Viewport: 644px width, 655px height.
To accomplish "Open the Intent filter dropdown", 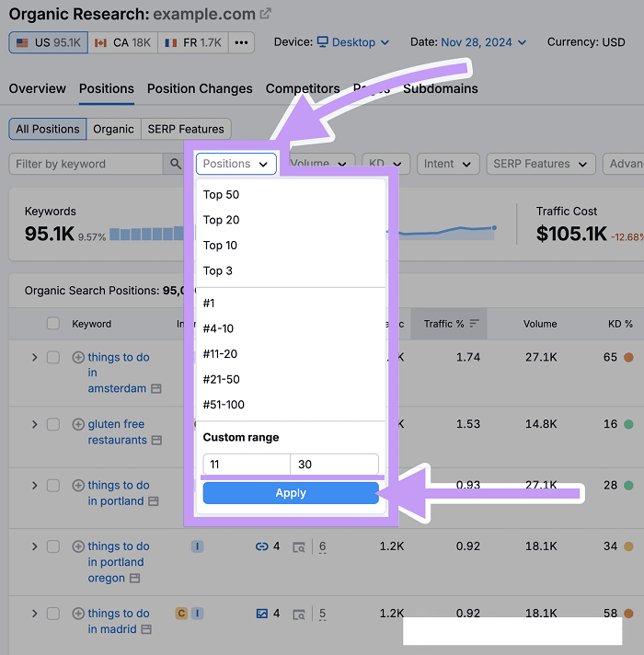I will [448, 164].
